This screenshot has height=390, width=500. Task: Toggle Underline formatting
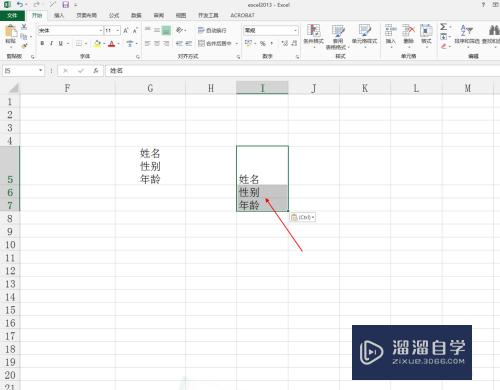coord(61,43)
